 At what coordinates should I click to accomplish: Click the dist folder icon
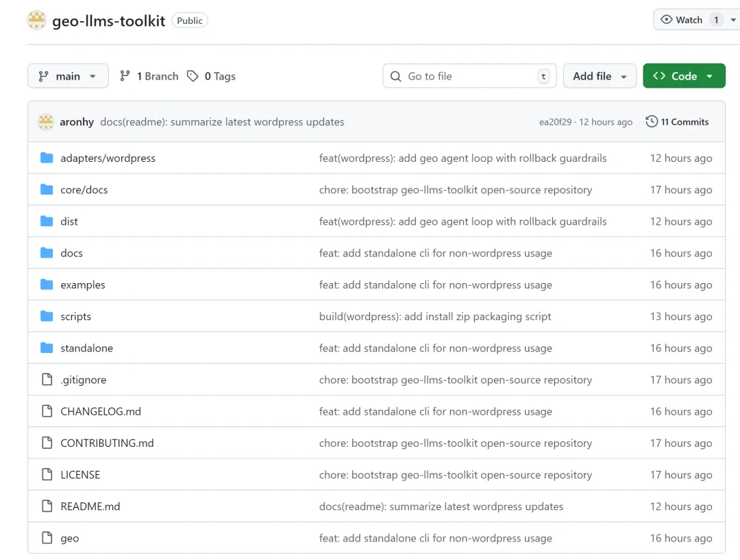47,221
